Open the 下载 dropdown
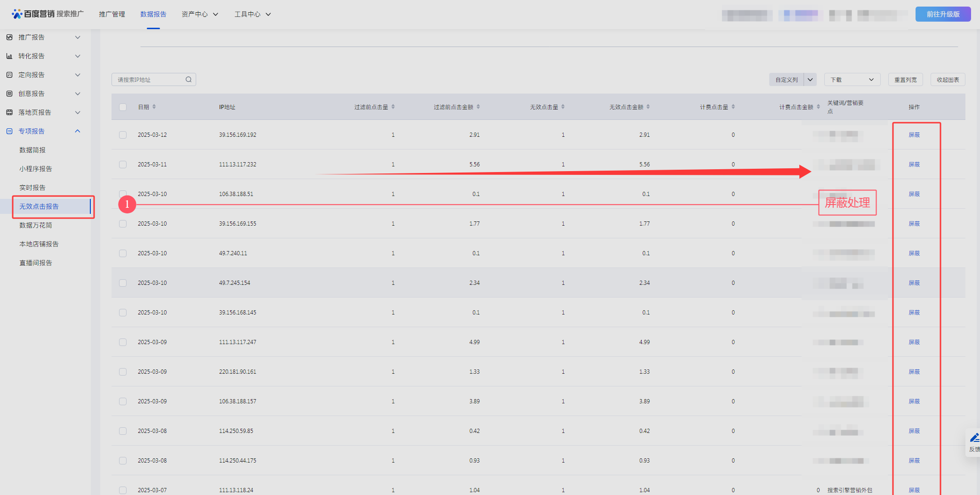The width and height of the screenshot is (980, 495). click(852, 79)
